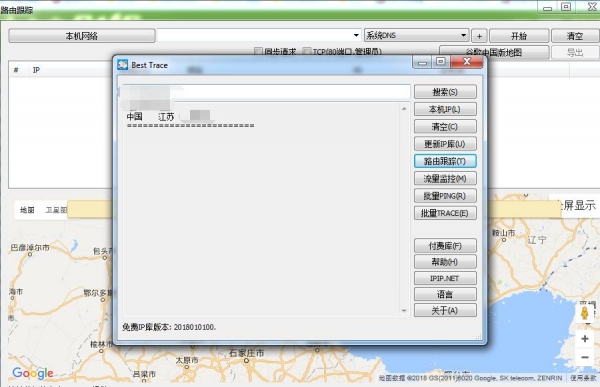600x387 pixels.
Task: Click 开始 to start the route trace
Action: (x=519, y=36)
